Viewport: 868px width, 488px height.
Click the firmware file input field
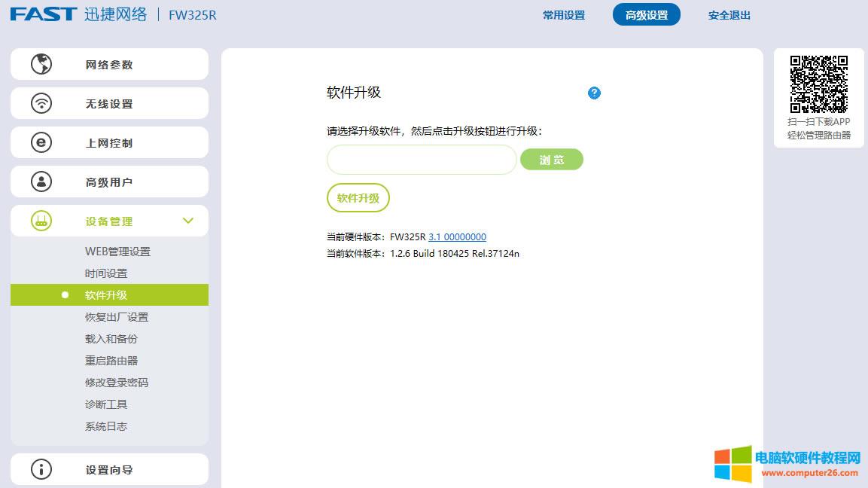click(x=422, y=159)
